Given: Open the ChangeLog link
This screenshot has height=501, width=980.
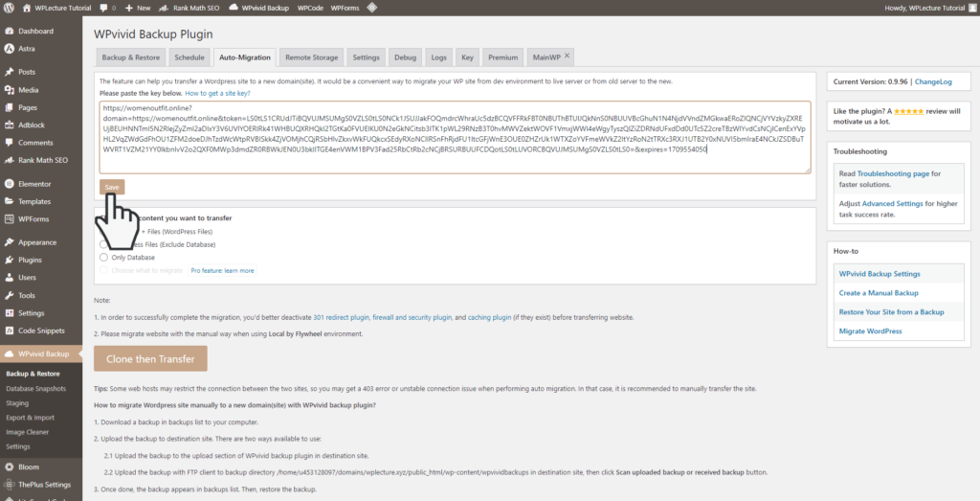Looking at the screenshot, I should [933, 82].
